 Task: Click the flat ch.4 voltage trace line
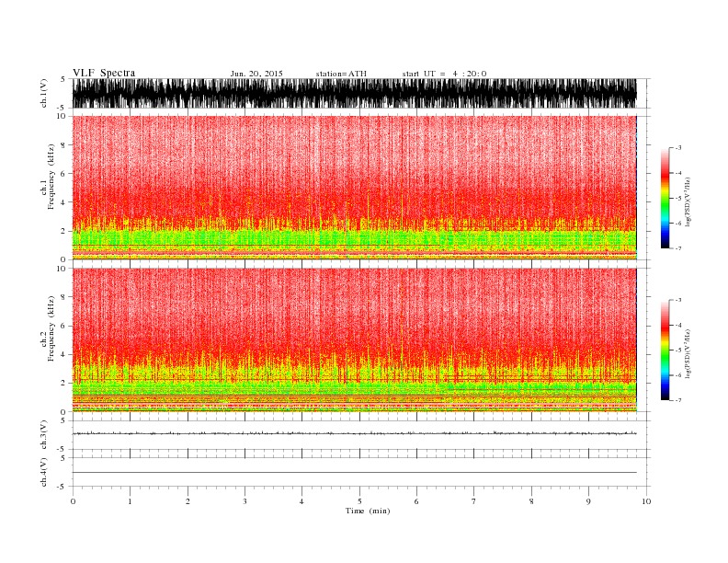(354, 473)
